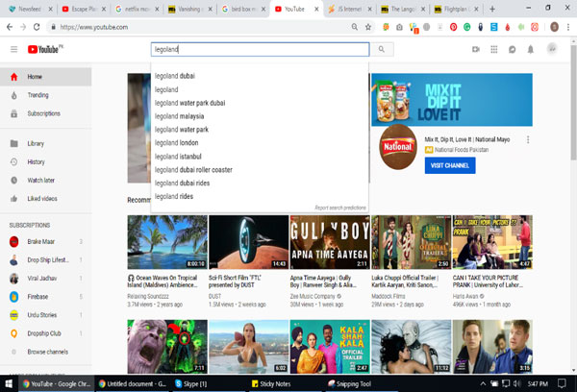
Task: Open History in the sidebar
Action: tap(45, 161)
